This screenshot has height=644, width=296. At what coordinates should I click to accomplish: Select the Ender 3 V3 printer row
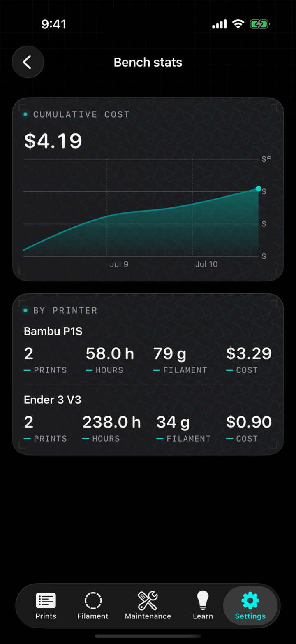click(x=148, y=419)
